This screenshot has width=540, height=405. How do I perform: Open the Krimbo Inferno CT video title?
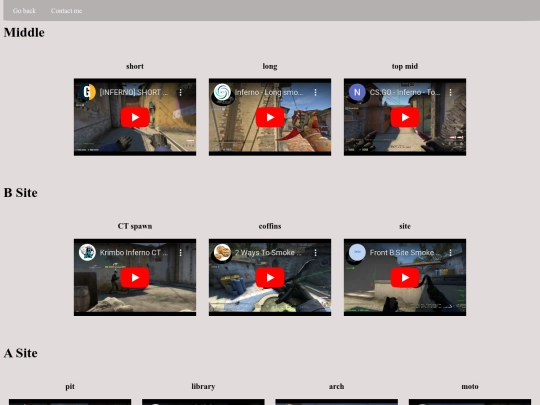point(134,252)
